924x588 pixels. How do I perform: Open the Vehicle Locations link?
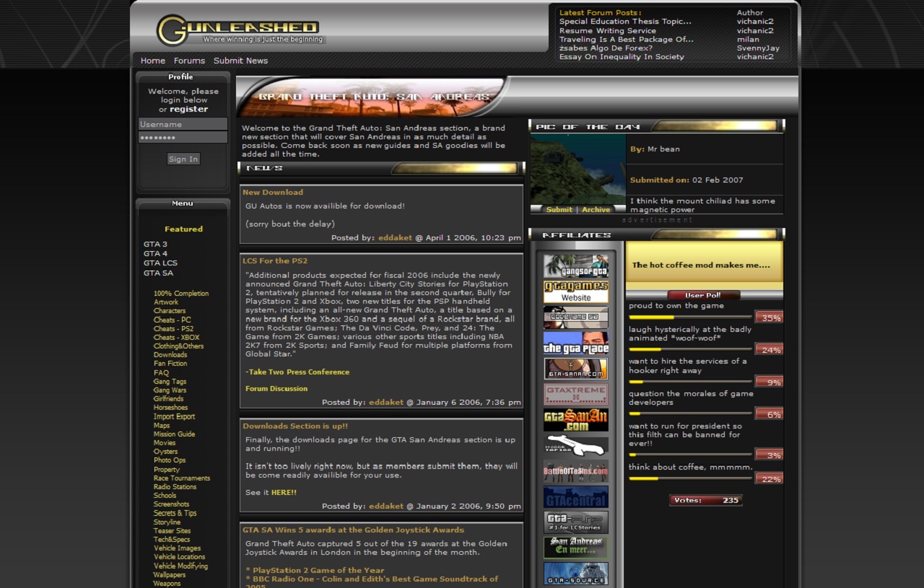tap(179, 557)
